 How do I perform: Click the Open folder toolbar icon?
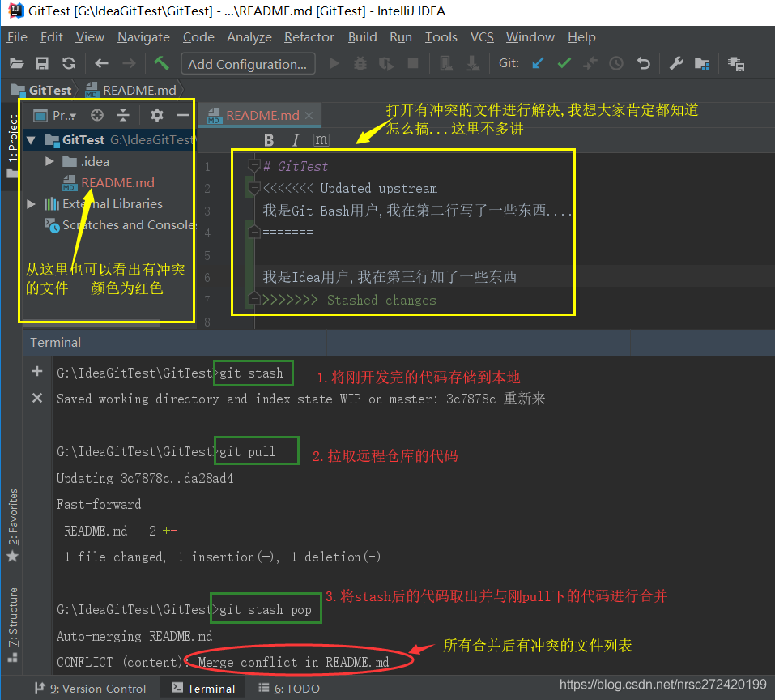click(x=16, y=64)
